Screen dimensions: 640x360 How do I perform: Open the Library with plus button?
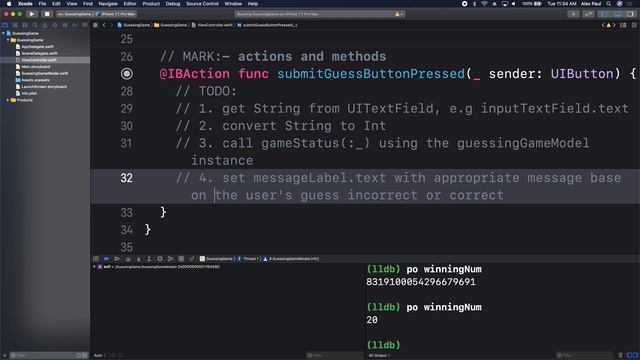573,14
